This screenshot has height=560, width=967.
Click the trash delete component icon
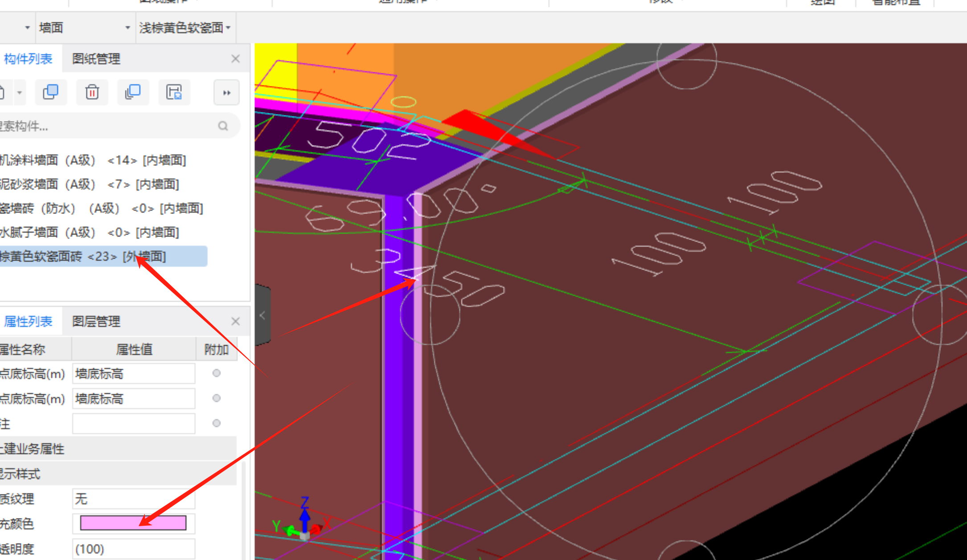click(x=92, y=92)
